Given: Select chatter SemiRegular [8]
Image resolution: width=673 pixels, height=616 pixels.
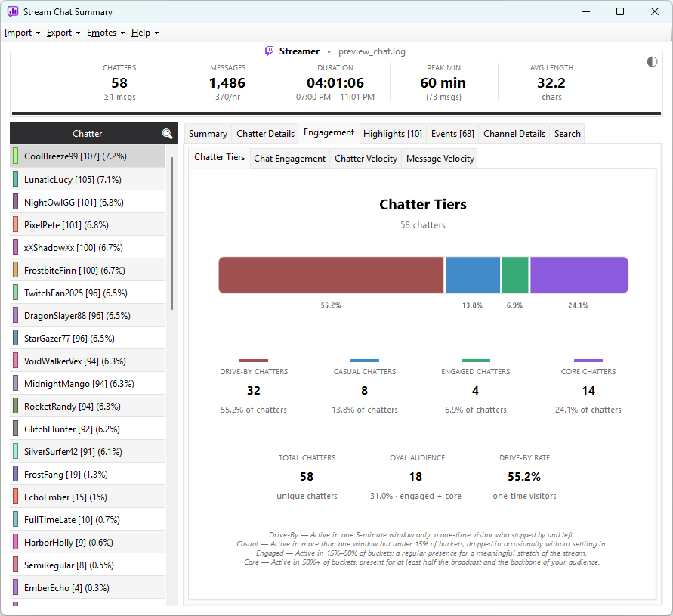Looking at the screenshot, I should tap(88, 565).
